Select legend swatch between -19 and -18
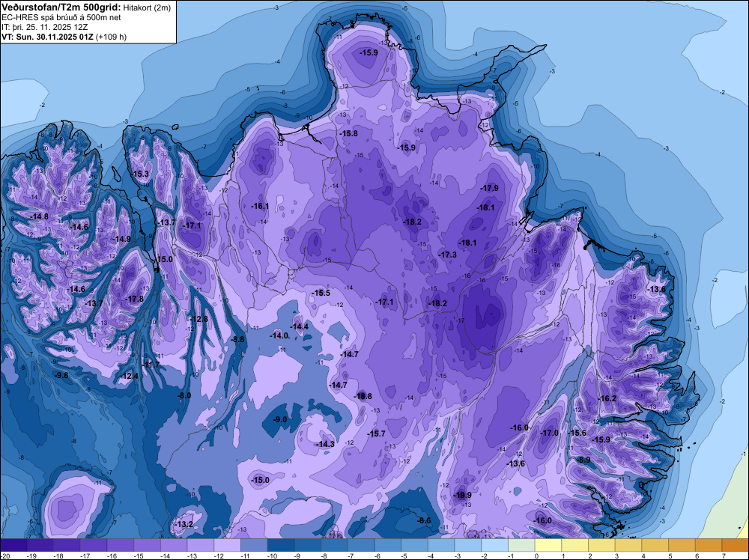The height and width of the screenshot is (560, 749). click(40, 544)
